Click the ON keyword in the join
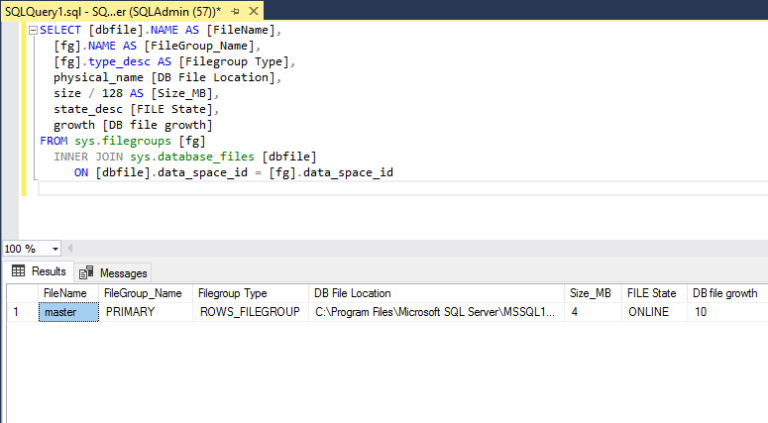Image resolution: width=768 pixels, height=423 pixels. 81,172
